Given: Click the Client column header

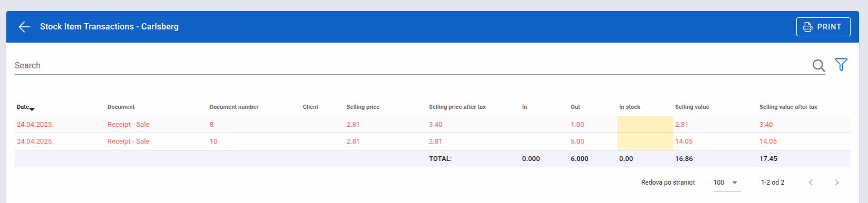Looking at the screenshot, I should coord(310,107).
